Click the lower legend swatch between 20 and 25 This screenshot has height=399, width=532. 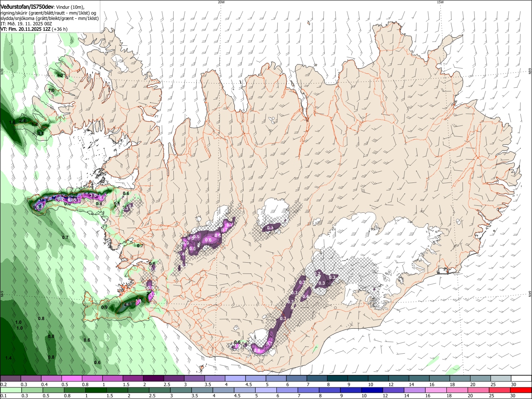point(479,390)
